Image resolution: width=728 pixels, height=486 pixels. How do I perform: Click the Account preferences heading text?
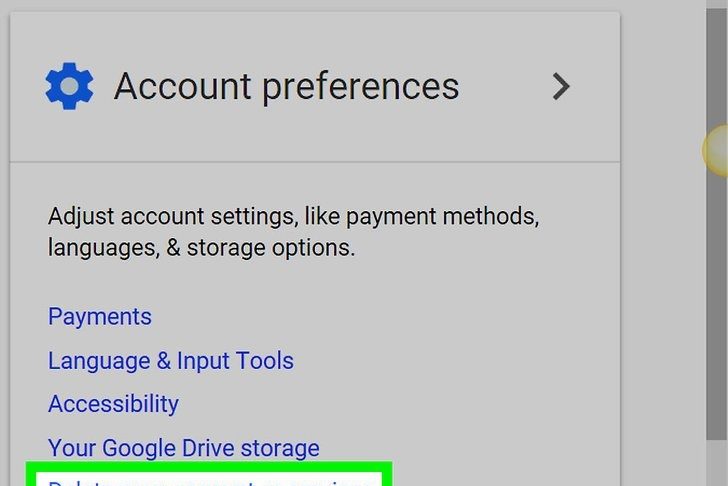(x=286, y=87)
